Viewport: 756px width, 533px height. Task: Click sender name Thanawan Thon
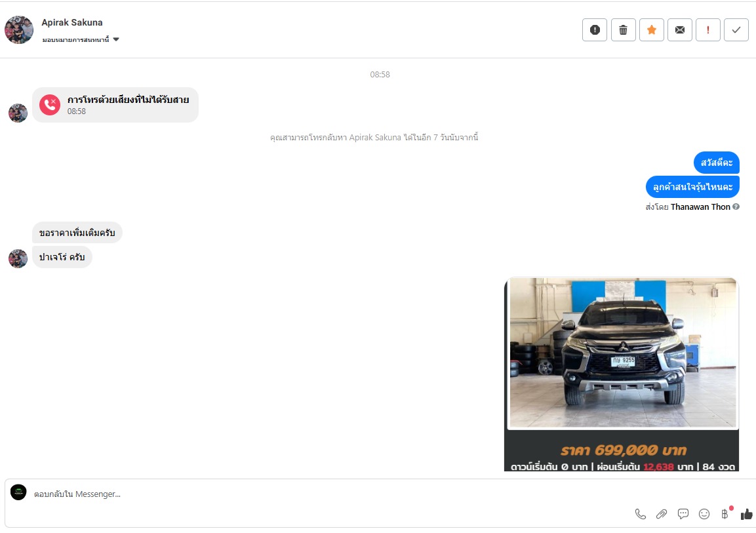700,207
